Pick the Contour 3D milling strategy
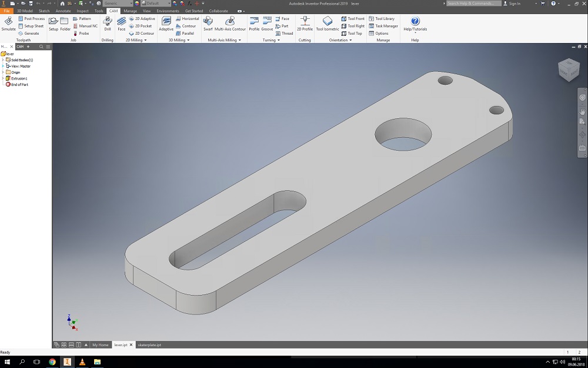This screenshot has width=588, height=368. [186, 26]
